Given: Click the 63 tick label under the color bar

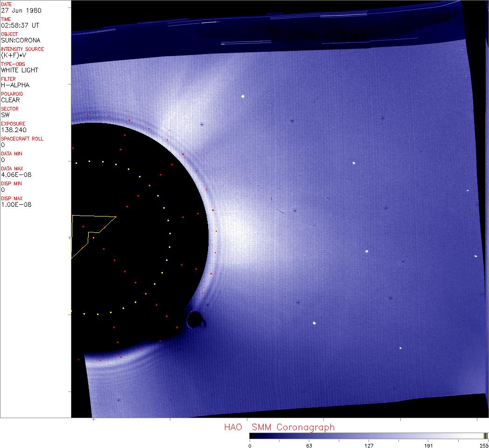Looking at the screenshot, I should [x=309, y=445].
